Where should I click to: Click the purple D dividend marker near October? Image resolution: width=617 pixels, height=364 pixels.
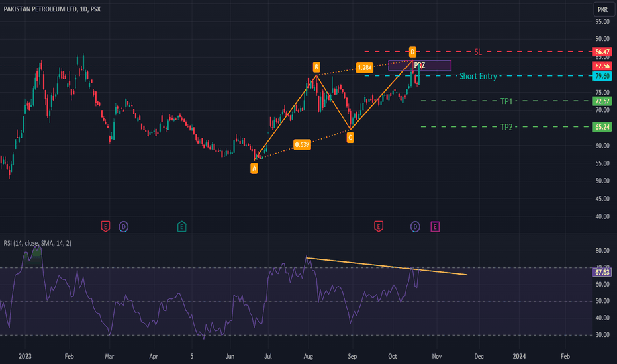[x=415, y=226]
